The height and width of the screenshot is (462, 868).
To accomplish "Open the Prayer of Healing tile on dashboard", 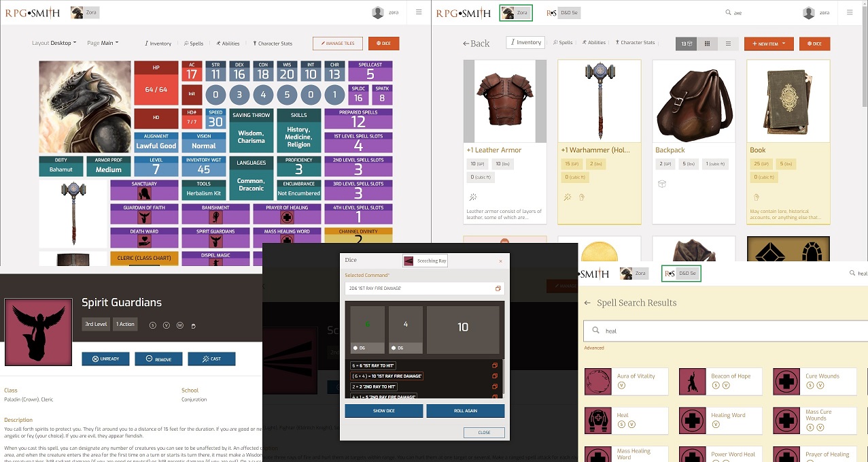I will tap(287, 214).
